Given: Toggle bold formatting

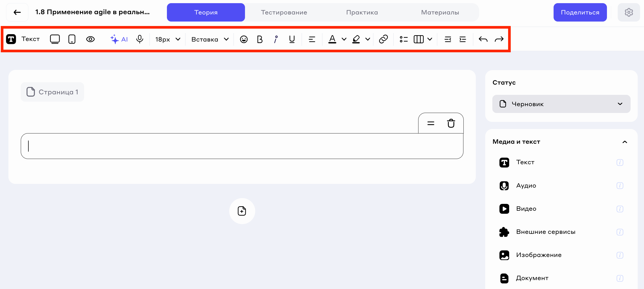Looking at the screenshot, I should [260, 39].
